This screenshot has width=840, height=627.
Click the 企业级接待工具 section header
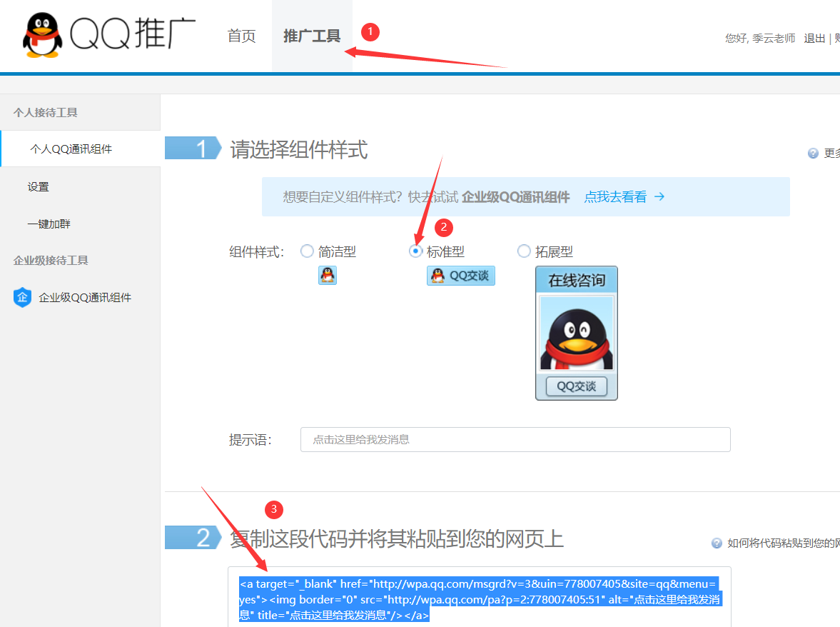[51, 261]
